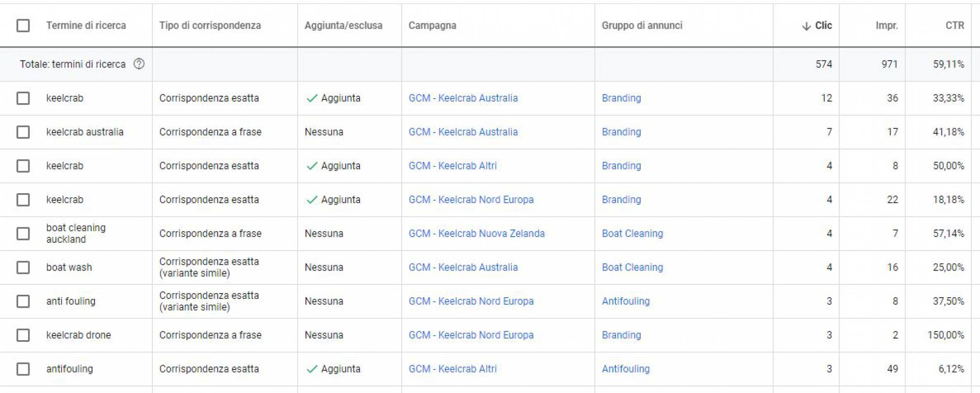Image resolution: width=980 pixels, height=393 pixels.
Task: Open GCM - Keelcrab Australia in keelcrab australia row
Action: 463,132
